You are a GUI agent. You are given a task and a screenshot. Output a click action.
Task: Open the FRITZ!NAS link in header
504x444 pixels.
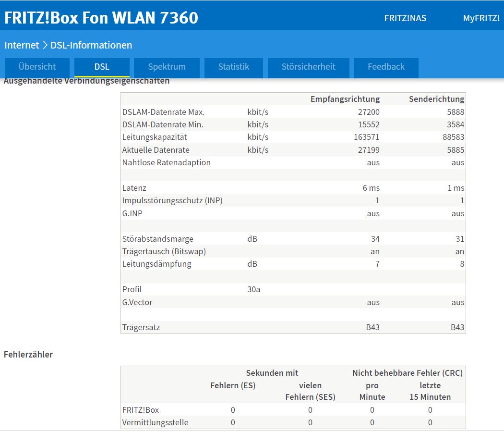(405, 18)
